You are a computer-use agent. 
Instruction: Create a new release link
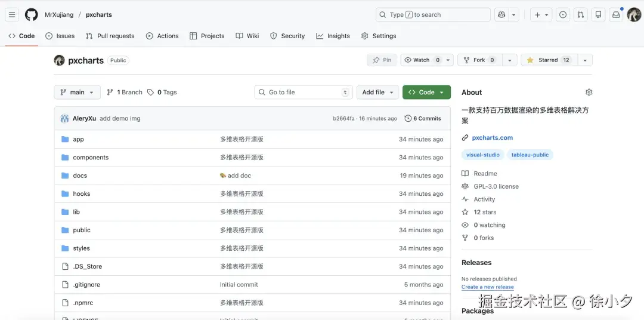pos(488,287)
